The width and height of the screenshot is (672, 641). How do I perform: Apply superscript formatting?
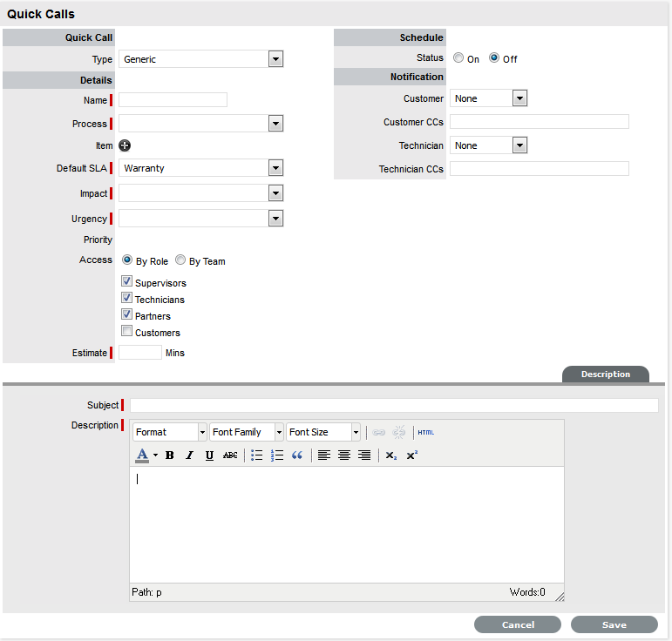tap(411, 455)
